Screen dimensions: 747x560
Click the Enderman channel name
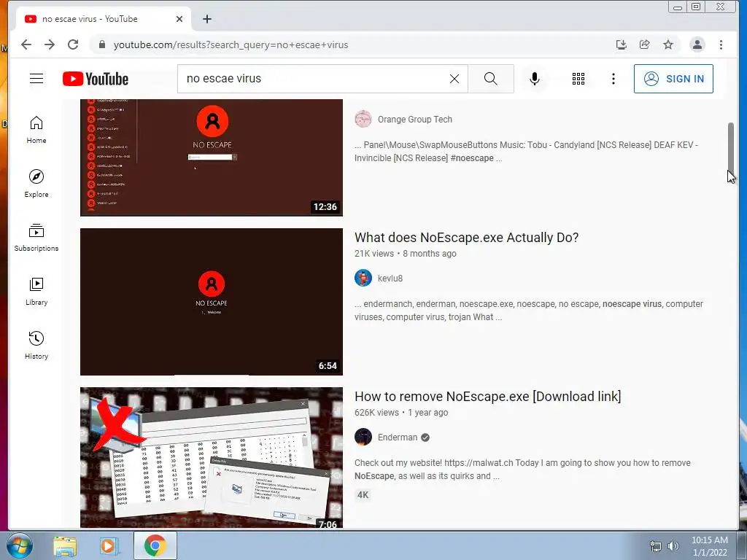point(398,437)
